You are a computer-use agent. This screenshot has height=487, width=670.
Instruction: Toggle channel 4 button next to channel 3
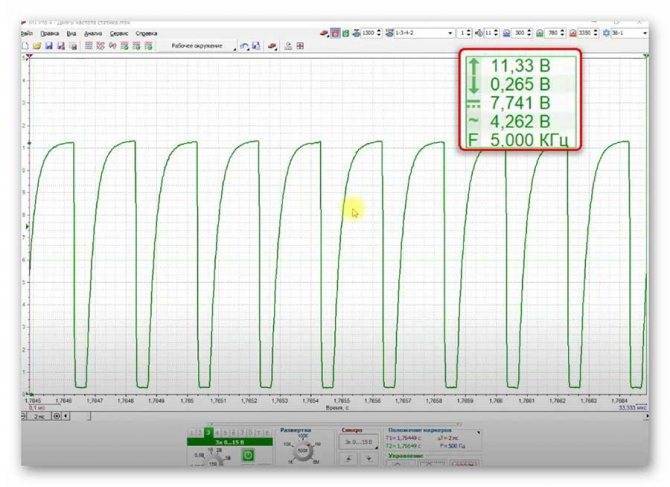(x=217, y=433)
